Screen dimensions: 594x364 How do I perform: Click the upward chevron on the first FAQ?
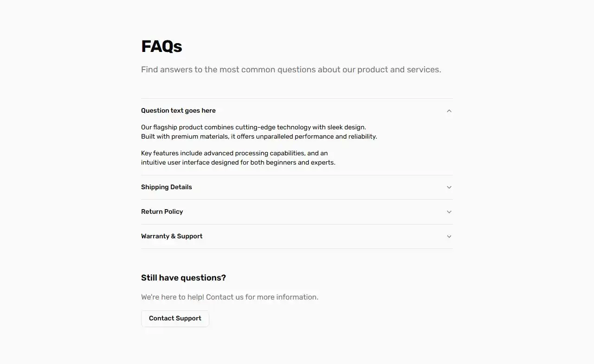[449, 110]
